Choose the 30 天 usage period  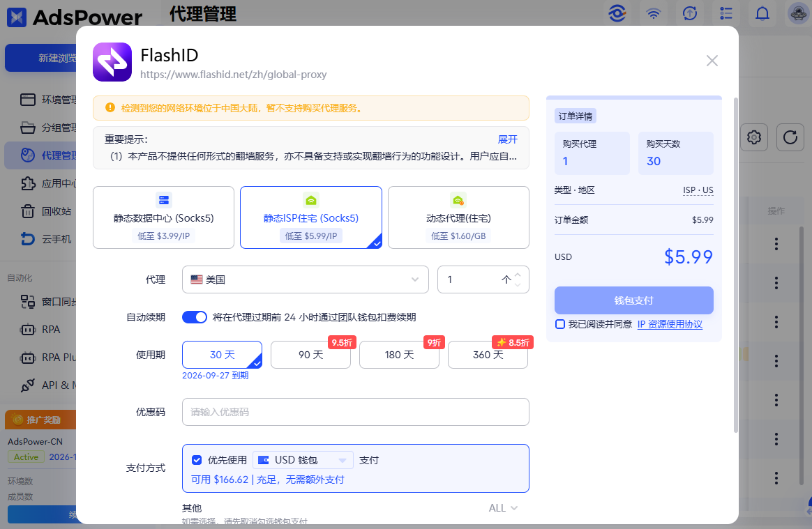point(222,355)
